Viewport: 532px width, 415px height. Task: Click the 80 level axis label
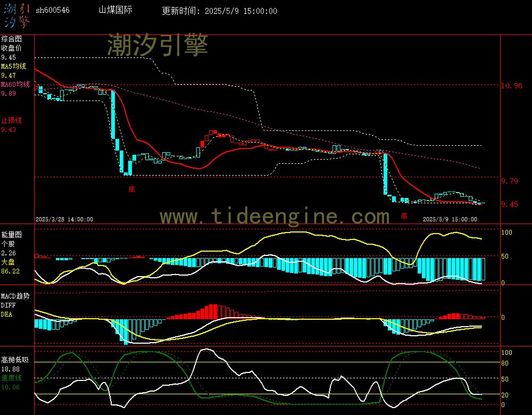[x=505, y=363]
